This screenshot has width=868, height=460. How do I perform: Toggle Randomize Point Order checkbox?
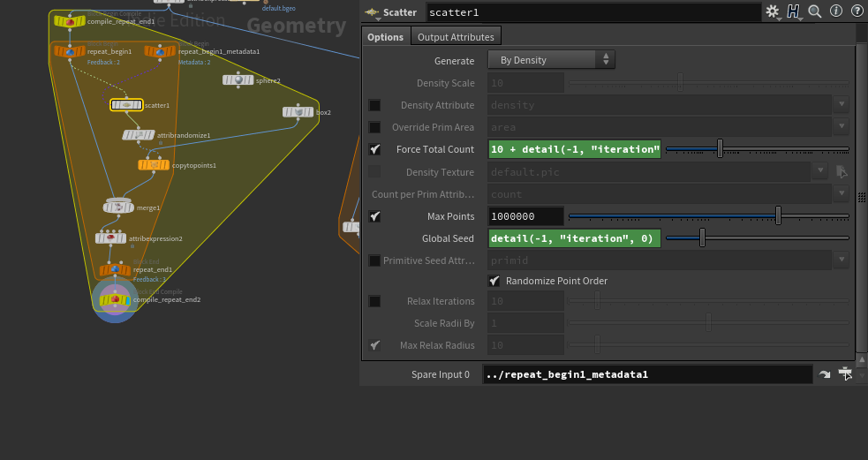pos(494,281)
